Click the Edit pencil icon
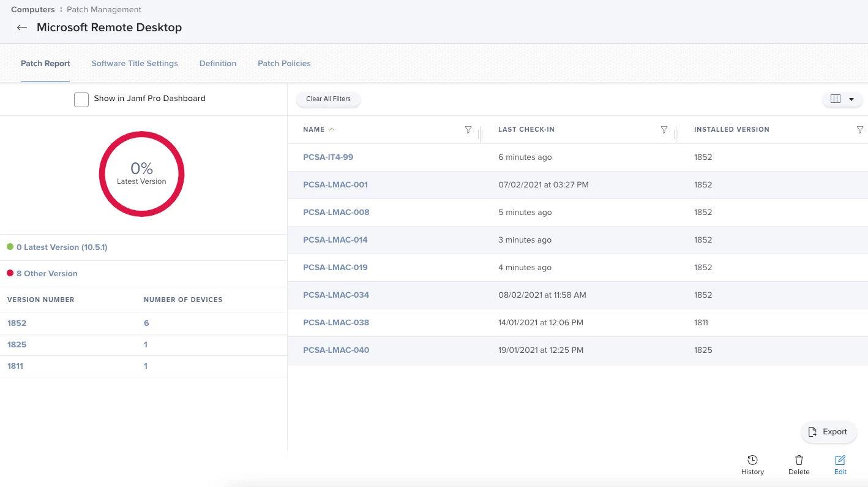 840,460
